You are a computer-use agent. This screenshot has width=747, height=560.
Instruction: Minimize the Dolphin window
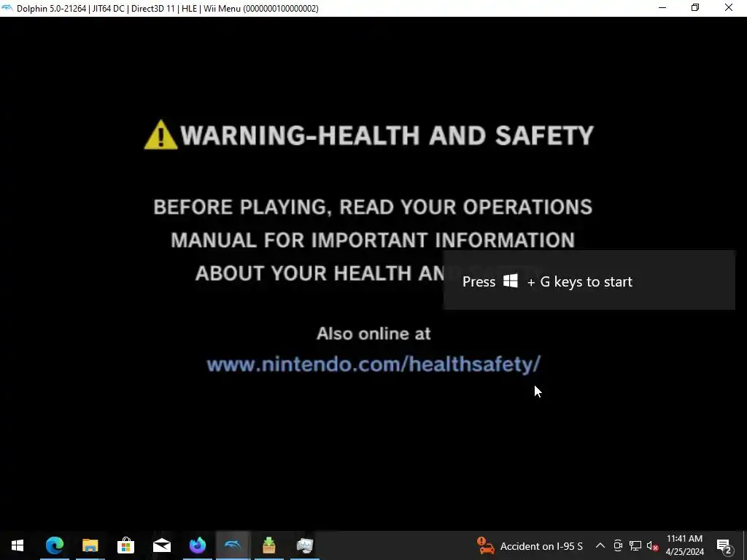[662, 8]
